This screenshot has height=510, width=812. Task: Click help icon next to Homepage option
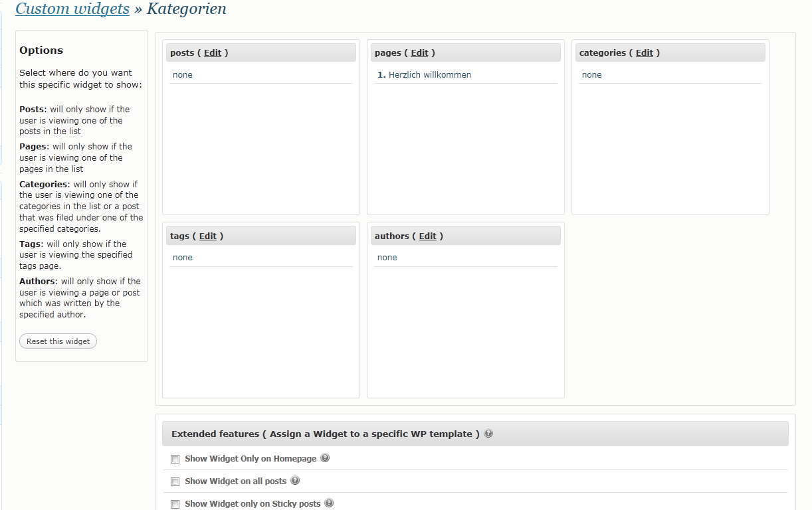pyautogui.click(x=325, y=458)
